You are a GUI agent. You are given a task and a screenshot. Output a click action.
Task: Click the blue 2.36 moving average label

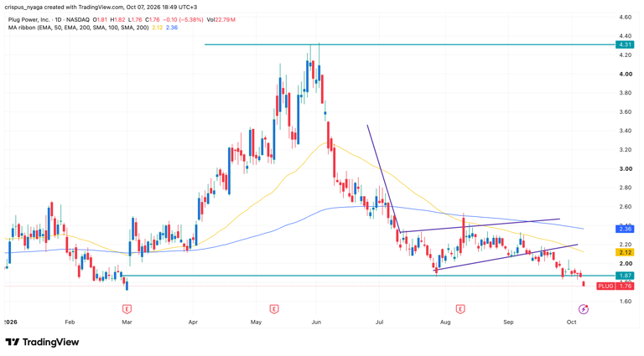point(625,229)
